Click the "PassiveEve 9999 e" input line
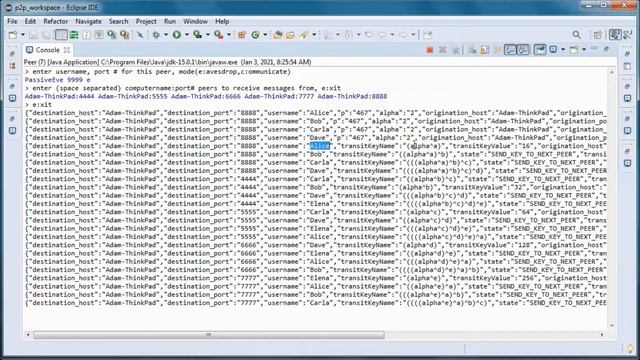 pos(58,80)
